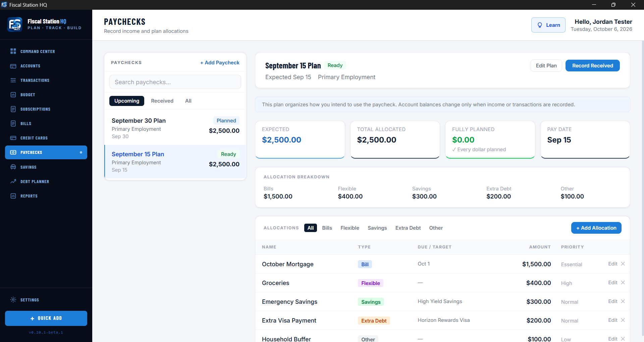
Task: Switch to Upcoming paychecks tab
Action: tap(127, 101)
